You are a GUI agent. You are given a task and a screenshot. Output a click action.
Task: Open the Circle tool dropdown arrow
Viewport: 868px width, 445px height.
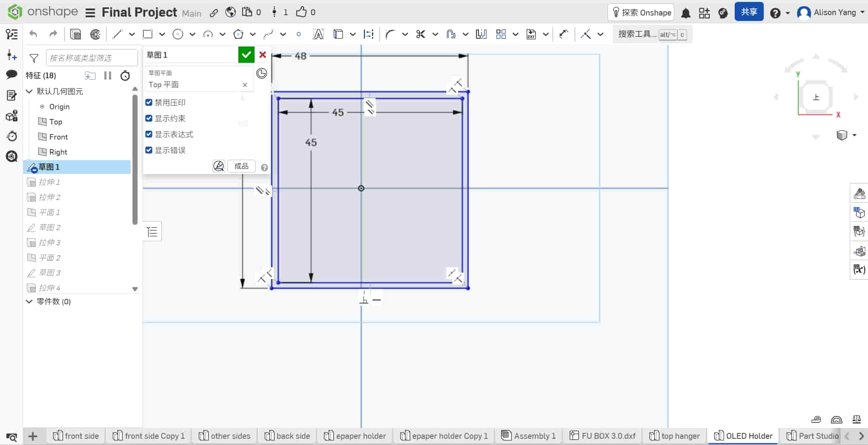(192, 34)
